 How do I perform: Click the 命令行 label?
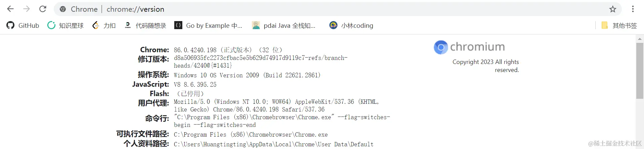157,119
